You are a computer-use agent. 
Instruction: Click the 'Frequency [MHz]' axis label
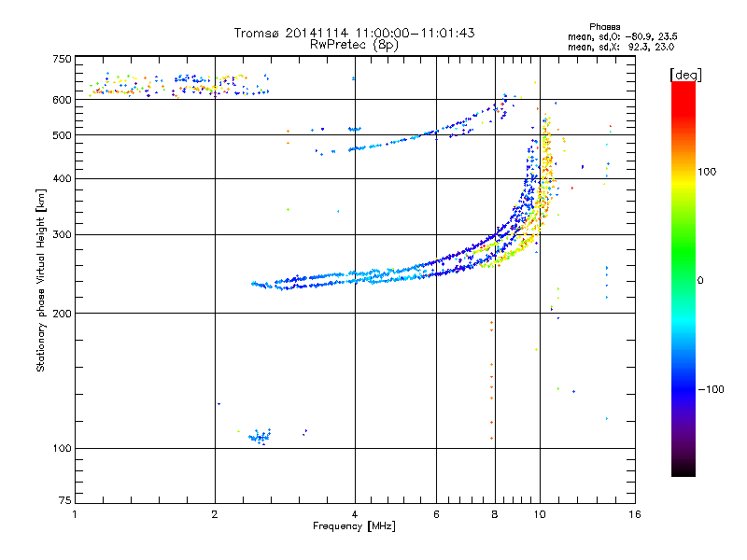click(x=354, y=526)
